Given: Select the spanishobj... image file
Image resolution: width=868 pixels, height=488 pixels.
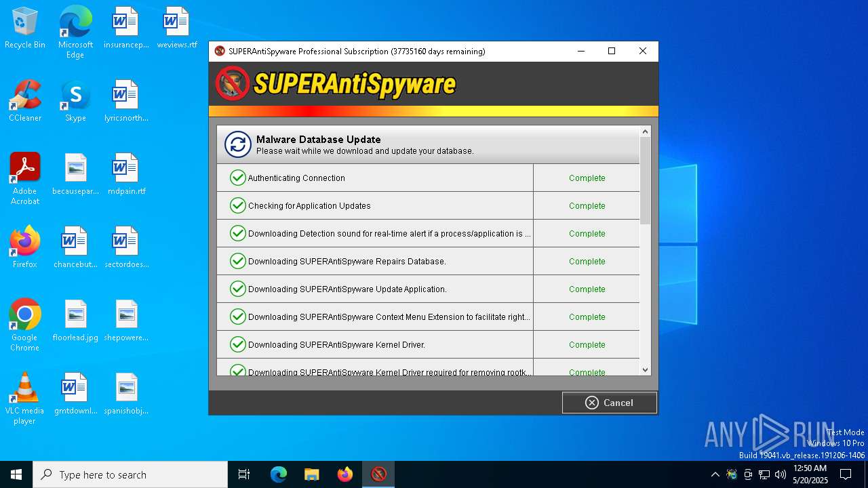Looking at the screenshot, I should click(126, 394).
